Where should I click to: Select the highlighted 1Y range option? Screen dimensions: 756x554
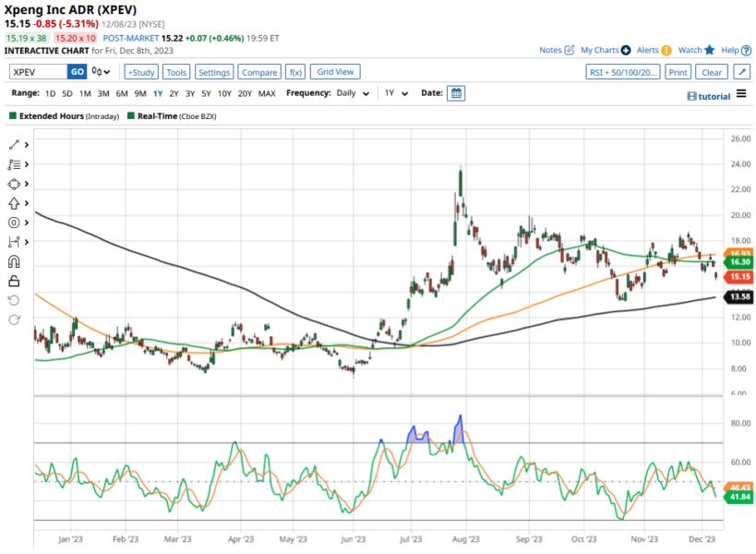pos(158,93)
